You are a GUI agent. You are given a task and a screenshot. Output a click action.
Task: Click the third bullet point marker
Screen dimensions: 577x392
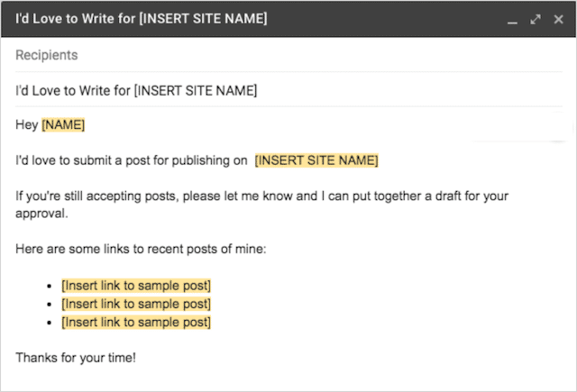[48, 323]
